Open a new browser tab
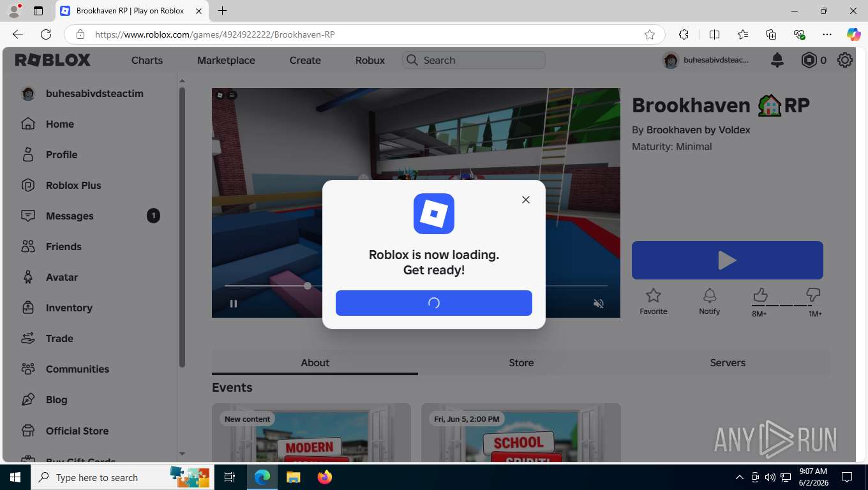Viewport: 868px width, 490px height. (x=222, y=11)
